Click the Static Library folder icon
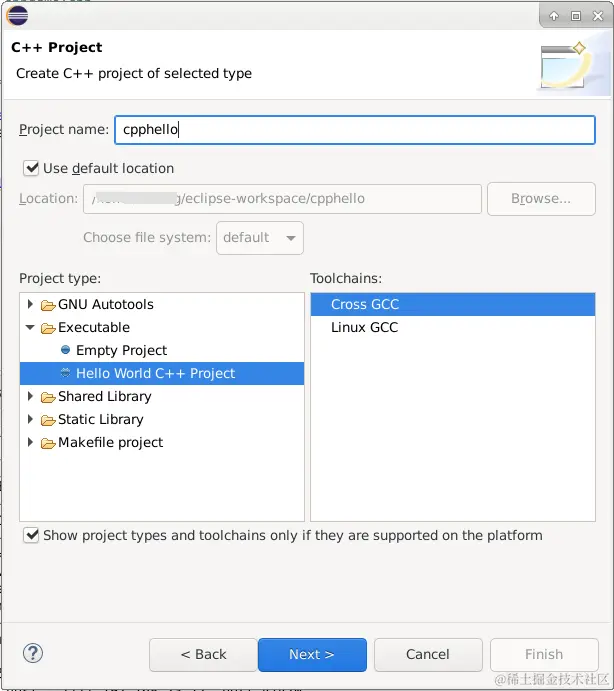The image size is (614, 691). click(48, 420)
